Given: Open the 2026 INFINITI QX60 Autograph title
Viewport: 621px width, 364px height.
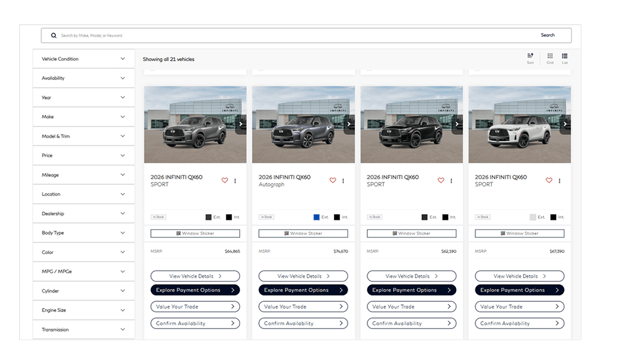Looking at the screenshot, I should tap(285, 180).
